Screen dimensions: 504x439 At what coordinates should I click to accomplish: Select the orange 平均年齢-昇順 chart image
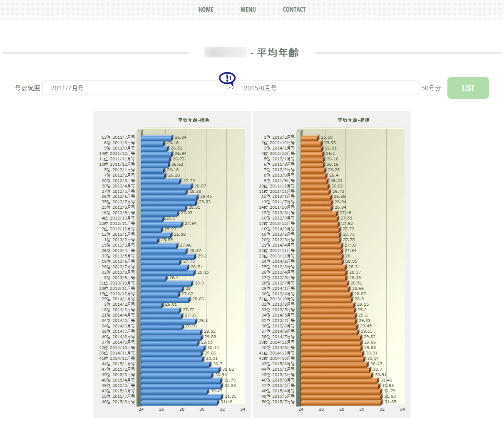[x=331, y=264]
